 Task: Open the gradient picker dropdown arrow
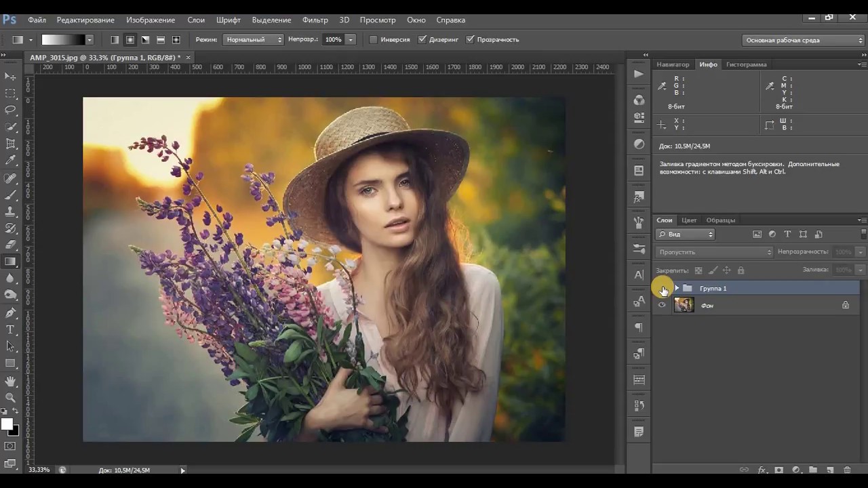89,40
